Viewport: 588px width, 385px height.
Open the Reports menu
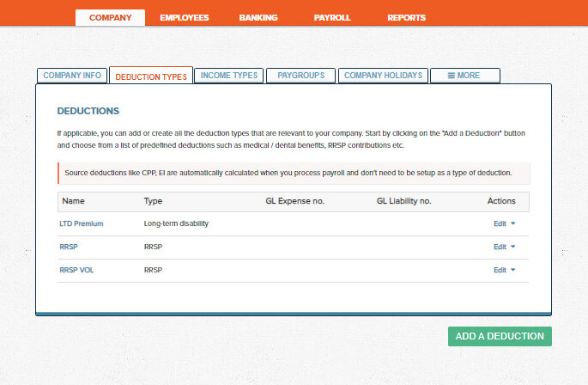406,17
